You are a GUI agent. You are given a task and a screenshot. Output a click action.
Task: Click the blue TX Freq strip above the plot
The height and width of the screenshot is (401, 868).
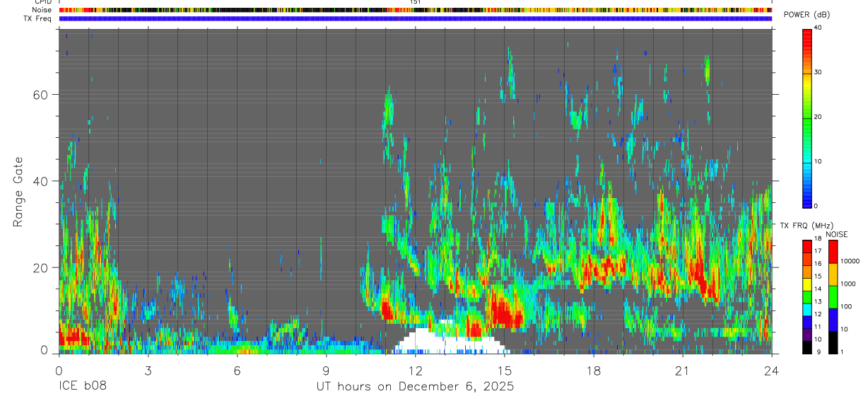coord(415,18)
